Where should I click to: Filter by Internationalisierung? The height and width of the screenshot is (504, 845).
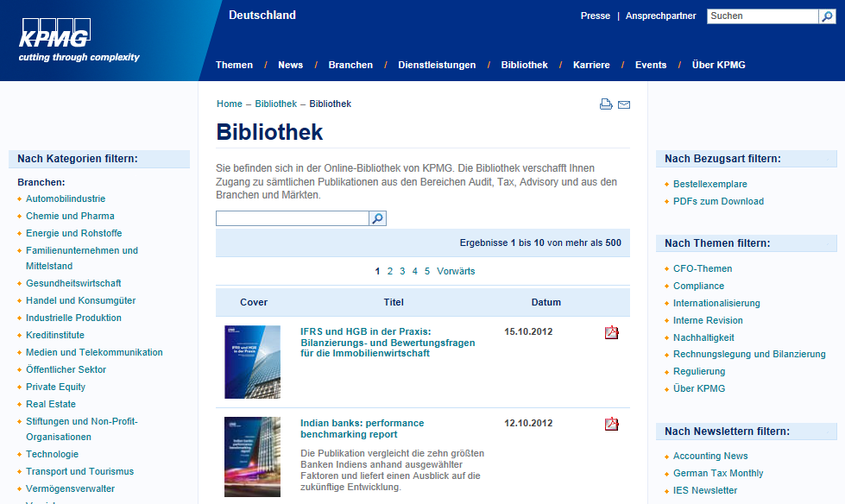[x=716, y=304]
